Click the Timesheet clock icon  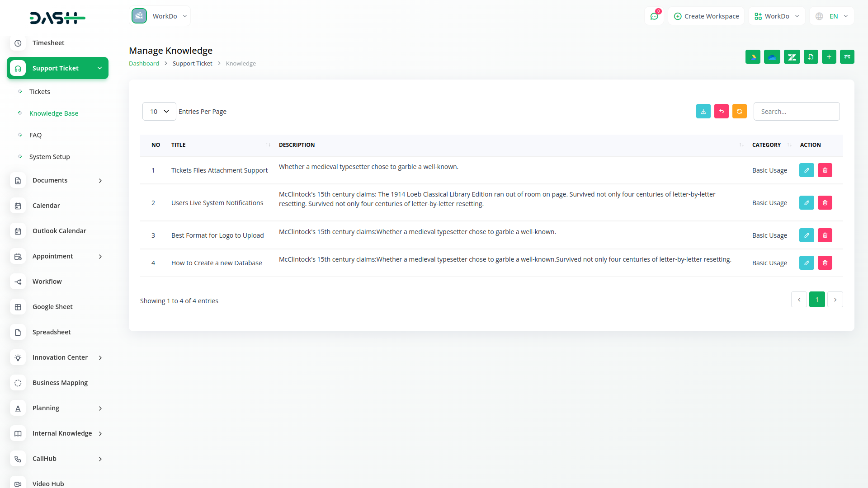coord(18,43)
